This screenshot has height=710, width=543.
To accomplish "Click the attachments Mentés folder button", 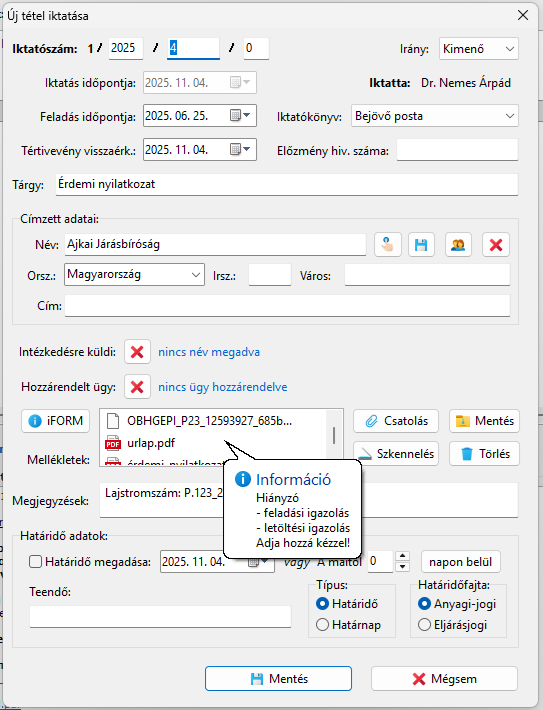I will click(484, 421).
